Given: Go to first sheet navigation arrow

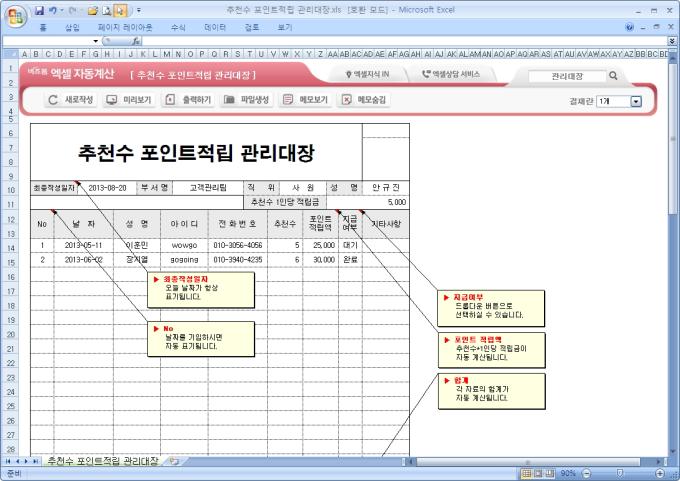Looking at the screenshot, I should tap(8, 461).
